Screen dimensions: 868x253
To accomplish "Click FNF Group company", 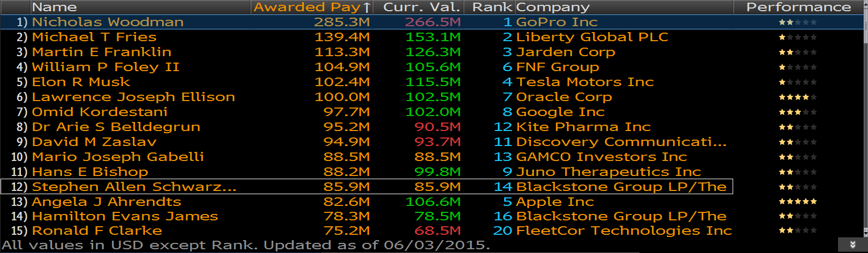I will (x=558, y=67).
